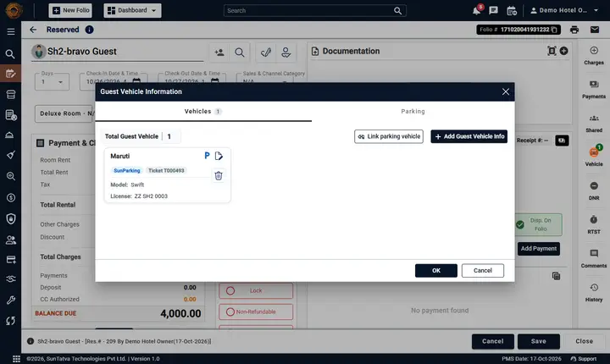Click the Receipt number icon button
The image size is (610, 364).
[562, 141]
